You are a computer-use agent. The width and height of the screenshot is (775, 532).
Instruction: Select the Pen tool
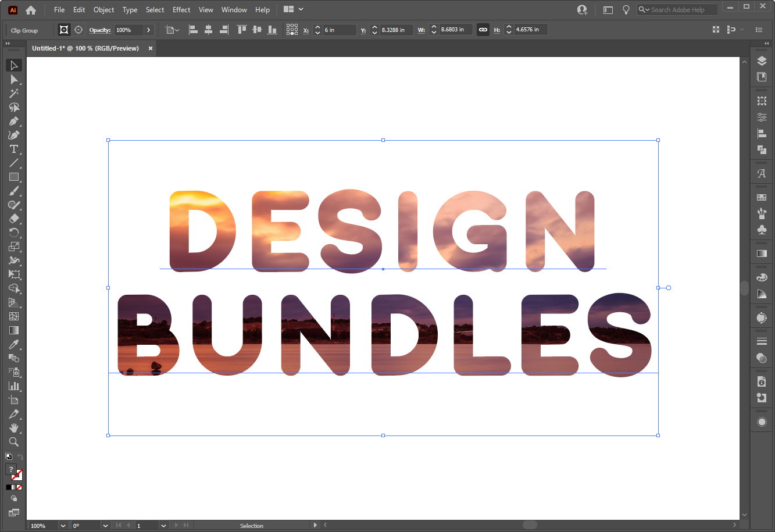coord(14,121)
